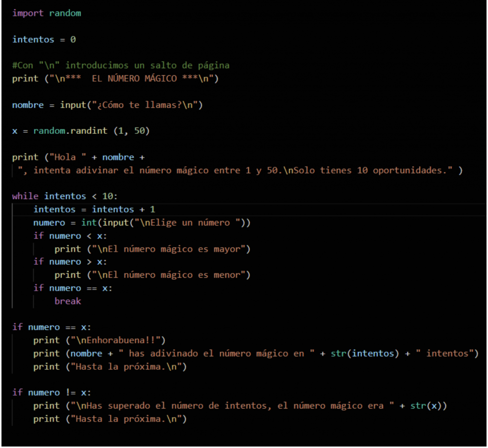The height and width of the screenshot is (448, 488).
Task: Click the 'import' keyword on the first line
Action: pos(28,13)
